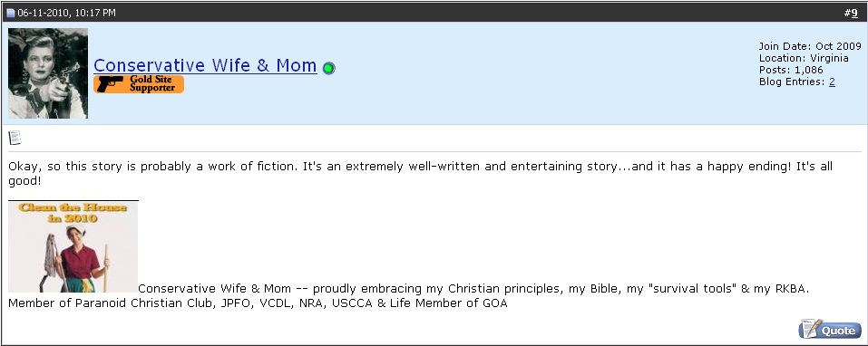Click the document post icon above the message
This screenshot has width=868, height=346.
tap(15, 138)
